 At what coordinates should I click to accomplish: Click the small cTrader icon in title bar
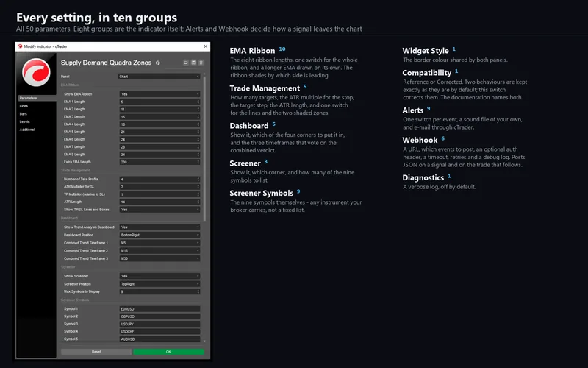tap(20, 46)
